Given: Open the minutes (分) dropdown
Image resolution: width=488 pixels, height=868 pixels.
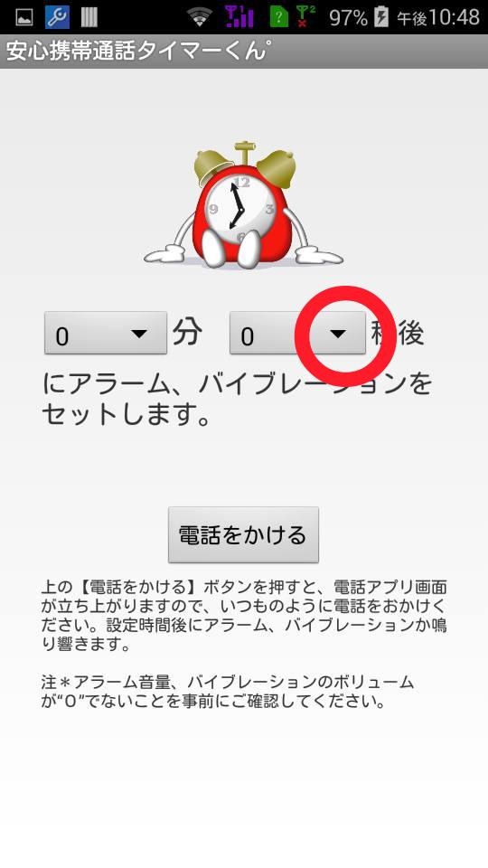Looking at the screenshot, I should [106, 333].
